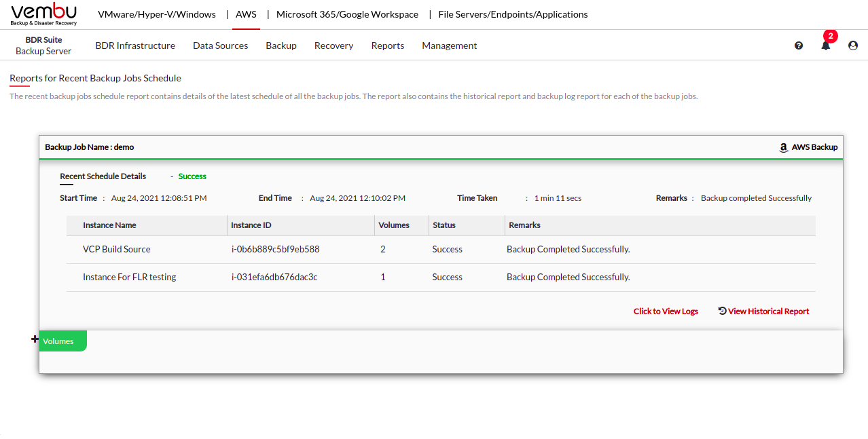Click Success status for VCP Build Source
This screenshot has width=868, height=439.
(x=448, y=249)
